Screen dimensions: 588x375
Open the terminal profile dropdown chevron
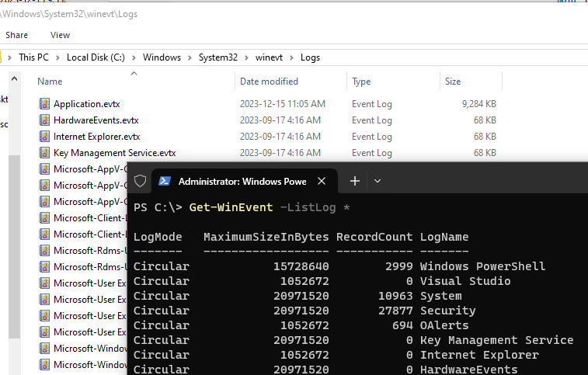[378, 181]
